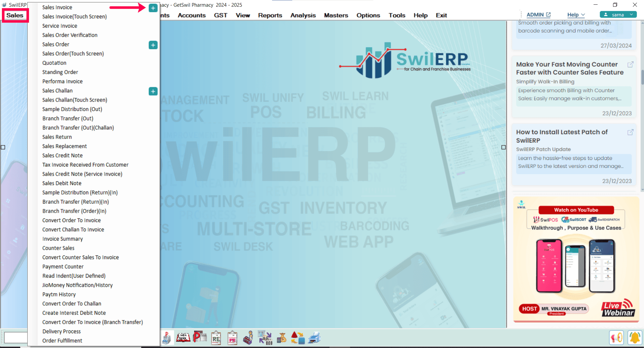The image size is (644, 348).
Task: Choose Convert Challan To Invoice
Action: (73, 230)
